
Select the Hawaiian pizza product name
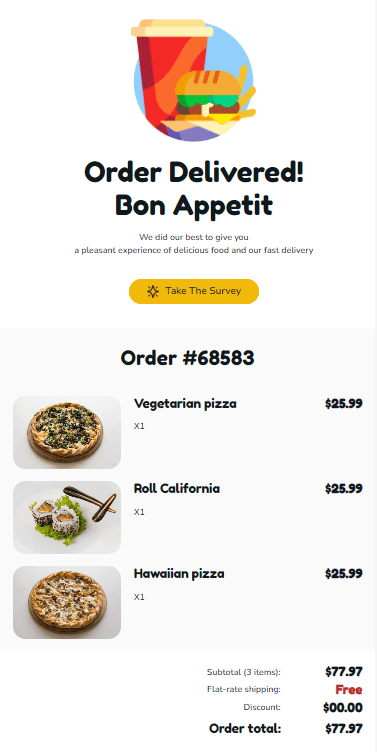pyautogui.click(x=179, y=574)
